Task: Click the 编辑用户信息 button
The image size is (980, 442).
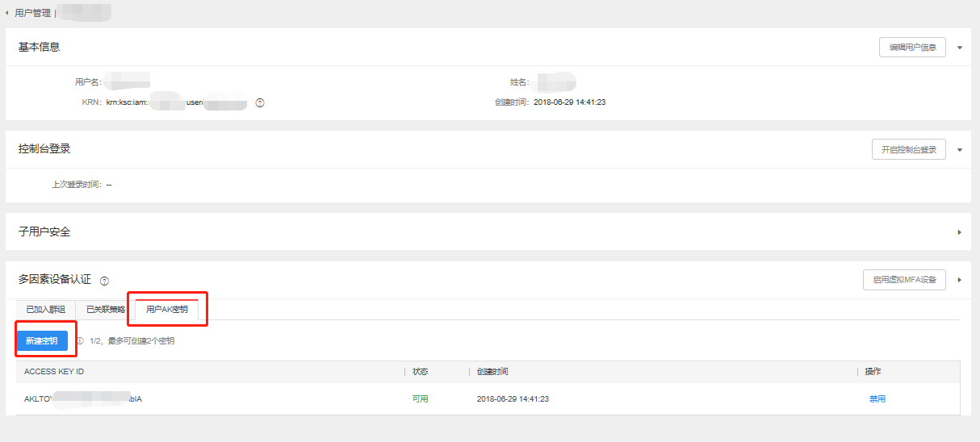Action: (x=912, y=48)
